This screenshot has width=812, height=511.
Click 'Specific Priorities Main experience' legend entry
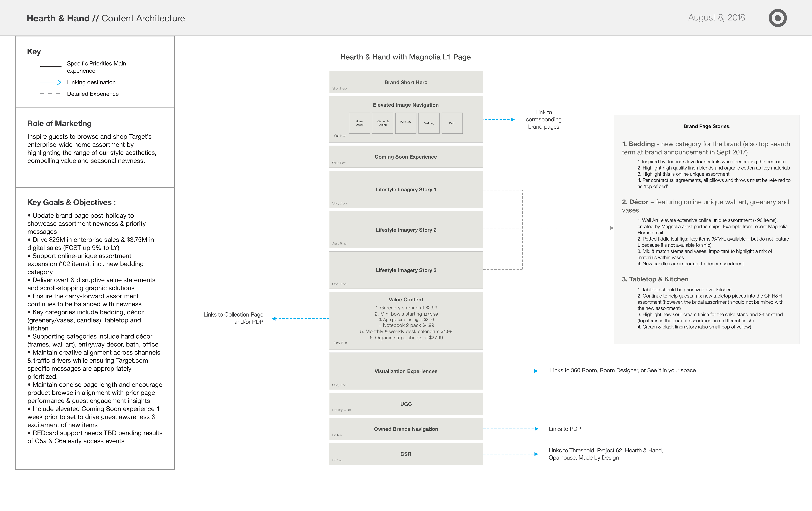pos(96,67)
